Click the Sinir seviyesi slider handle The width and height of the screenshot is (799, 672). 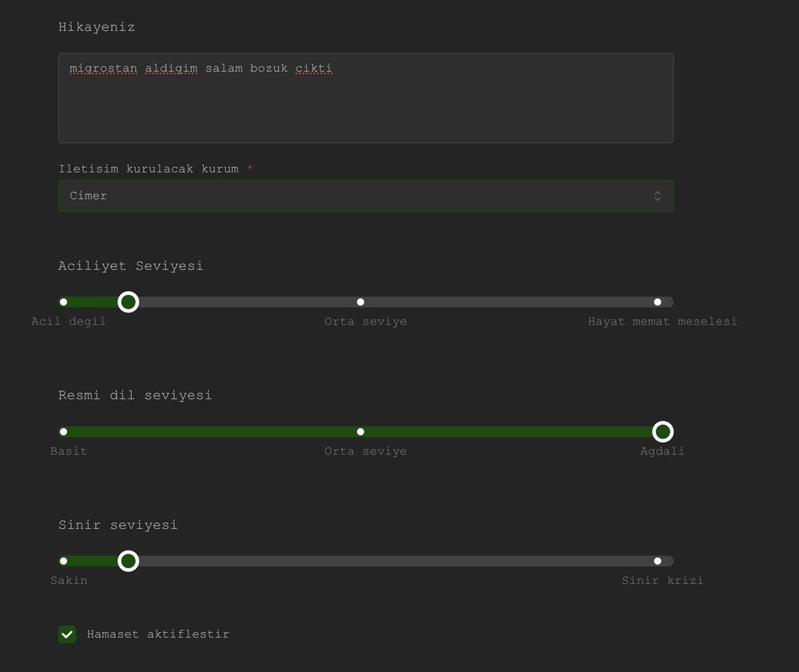(x=128, y=561)
